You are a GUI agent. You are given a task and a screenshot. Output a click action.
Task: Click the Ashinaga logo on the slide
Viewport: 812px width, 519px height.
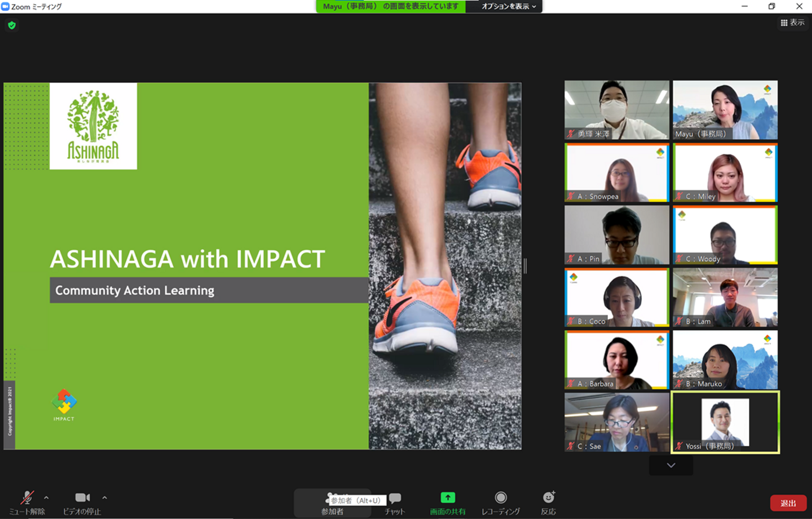[93, 126]
